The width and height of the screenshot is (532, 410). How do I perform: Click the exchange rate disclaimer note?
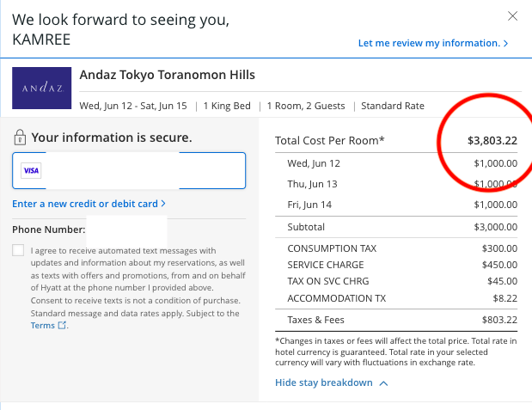(x=396, y=352)
